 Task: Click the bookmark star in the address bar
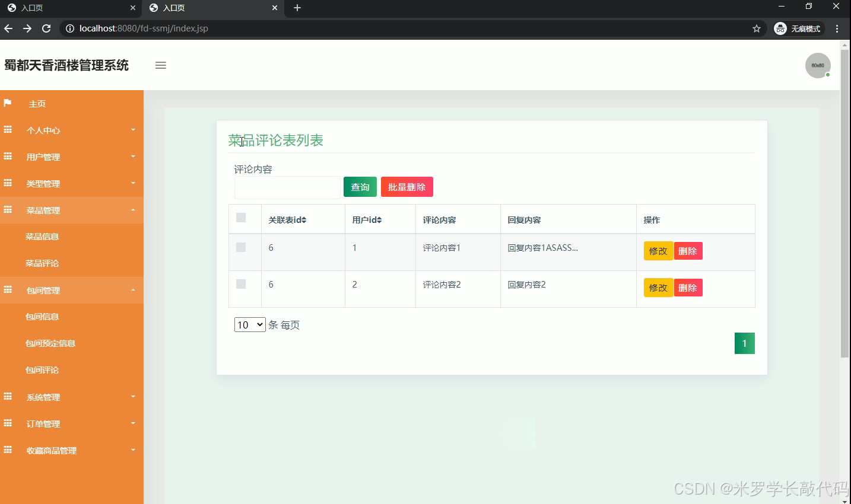click(757, 28)
